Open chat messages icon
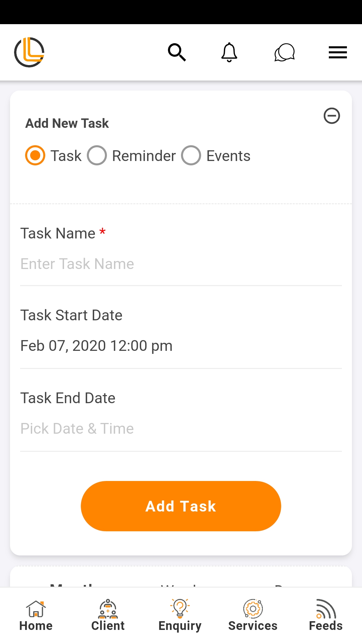 [284, 52]
